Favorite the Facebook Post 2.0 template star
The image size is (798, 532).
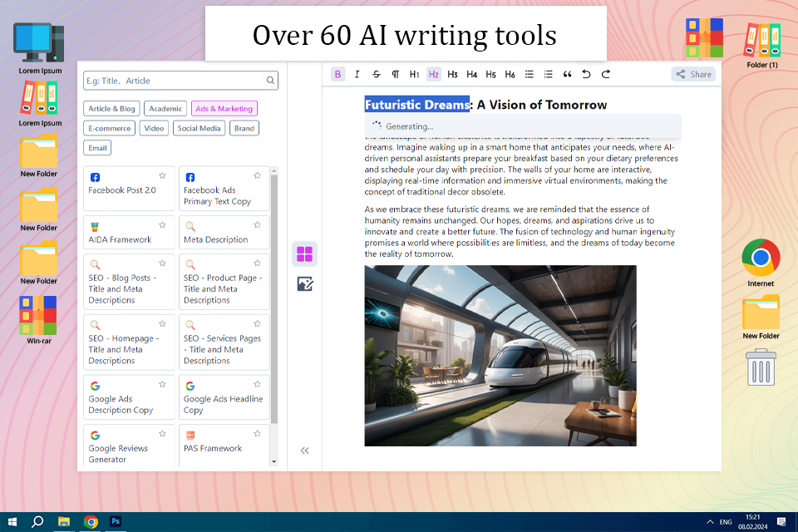162,176
